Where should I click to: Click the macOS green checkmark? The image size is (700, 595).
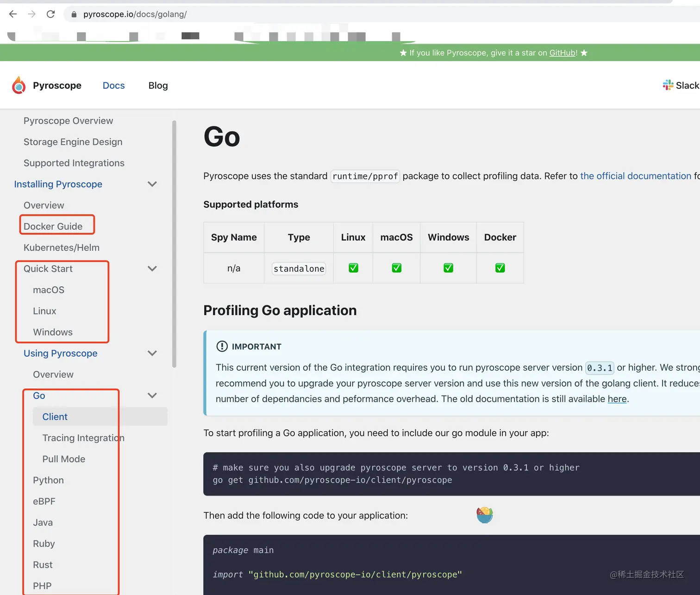(x=397, y=268)
